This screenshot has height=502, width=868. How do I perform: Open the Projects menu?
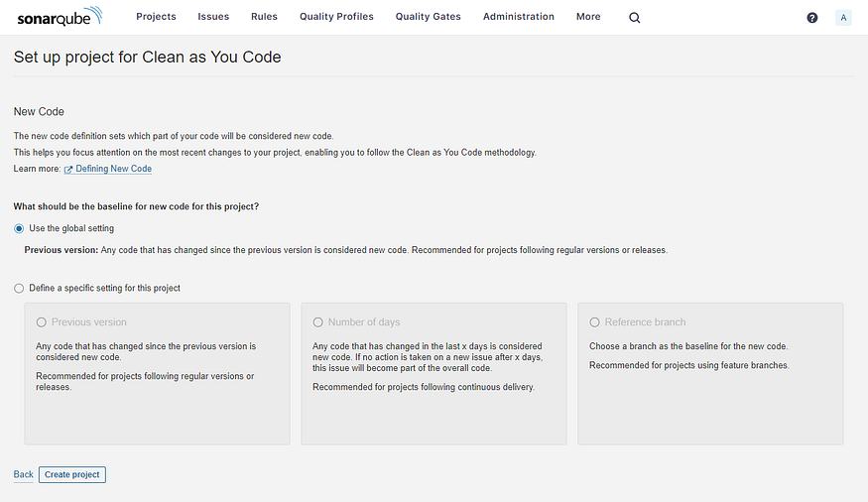click(x=156, y=17)
